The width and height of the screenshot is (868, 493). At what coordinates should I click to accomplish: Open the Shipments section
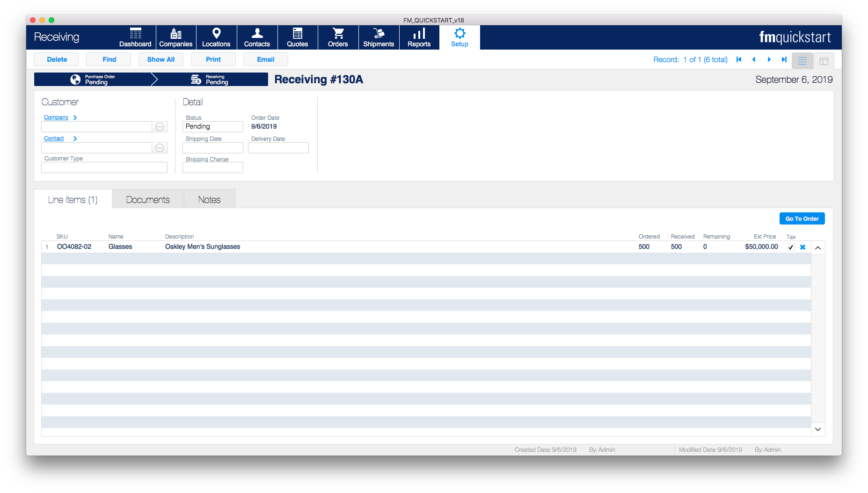379,37
